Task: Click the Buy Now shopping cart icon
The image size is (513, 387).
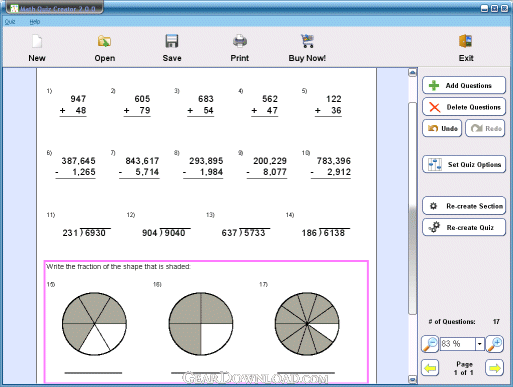Action: click(x=307, y=41)
